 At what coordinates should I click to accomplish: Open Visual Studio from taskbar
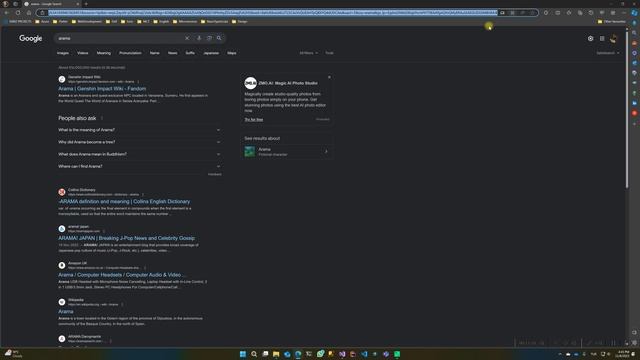click(342, 354)
